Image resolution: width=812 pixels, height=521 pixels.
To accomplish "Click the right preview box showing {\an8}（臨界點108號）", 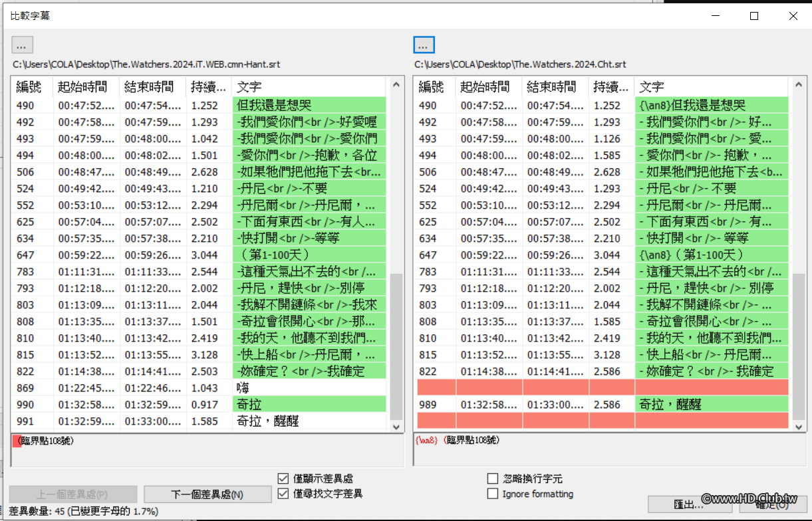I will coord(610,451).
